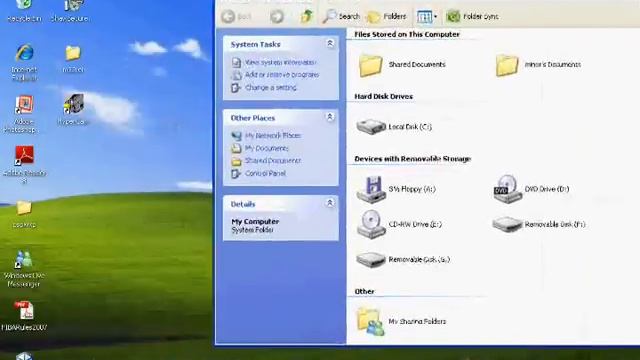Open the Search pane

point(341,16)
